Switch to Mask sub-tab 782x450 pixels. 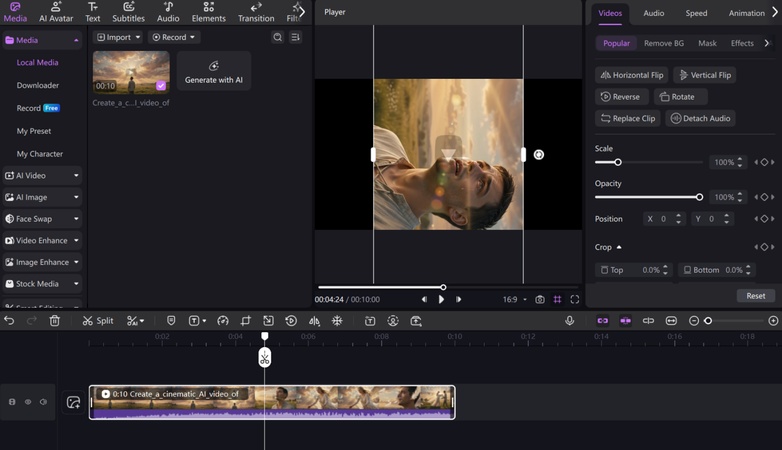[x=707, y=43]
